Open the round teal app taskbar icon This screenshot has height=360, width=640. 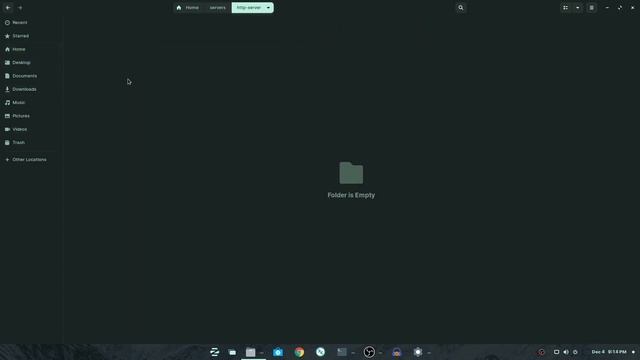tap(320, 352)
